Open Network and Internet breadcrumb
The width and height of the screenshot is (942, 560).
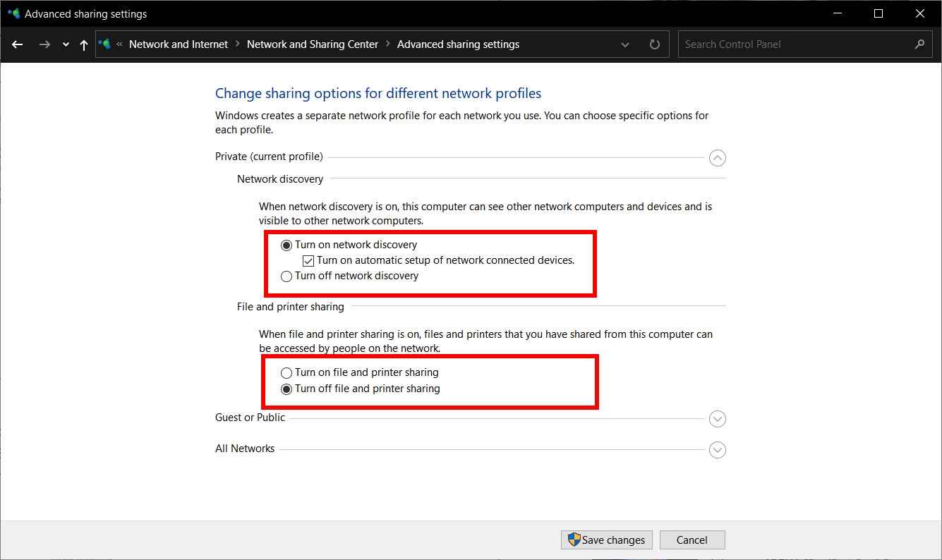coord(179,44)
